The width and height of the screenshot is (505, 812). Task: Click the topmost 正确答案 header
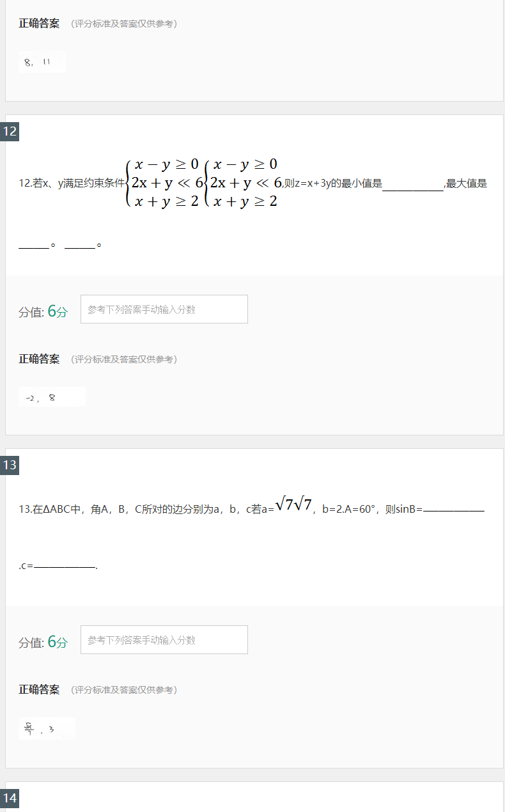(x=38, y=24)
